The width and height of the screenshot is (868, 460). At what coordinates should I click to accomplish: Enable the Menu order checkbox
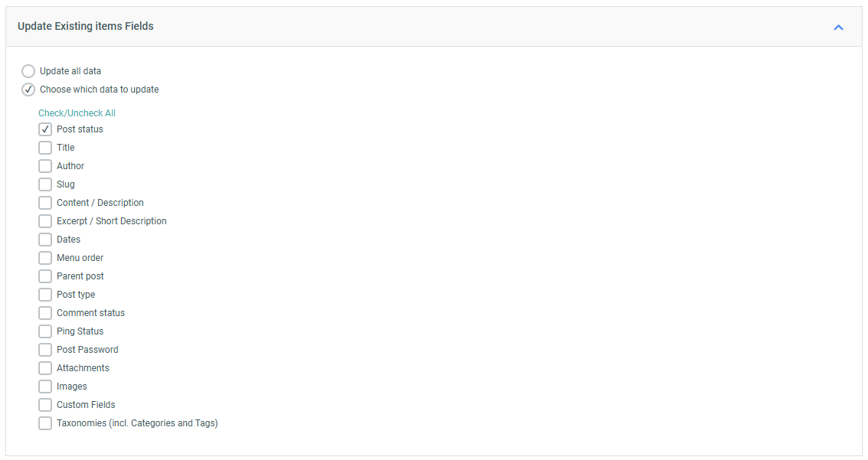[x=45, y=258]
